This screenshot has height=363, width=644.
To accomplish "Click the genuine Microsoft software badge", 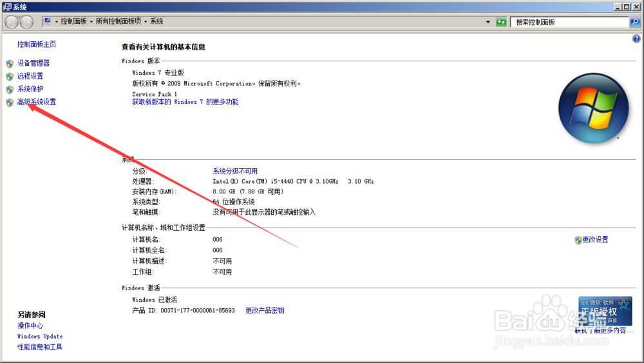I will click(605, 311).
